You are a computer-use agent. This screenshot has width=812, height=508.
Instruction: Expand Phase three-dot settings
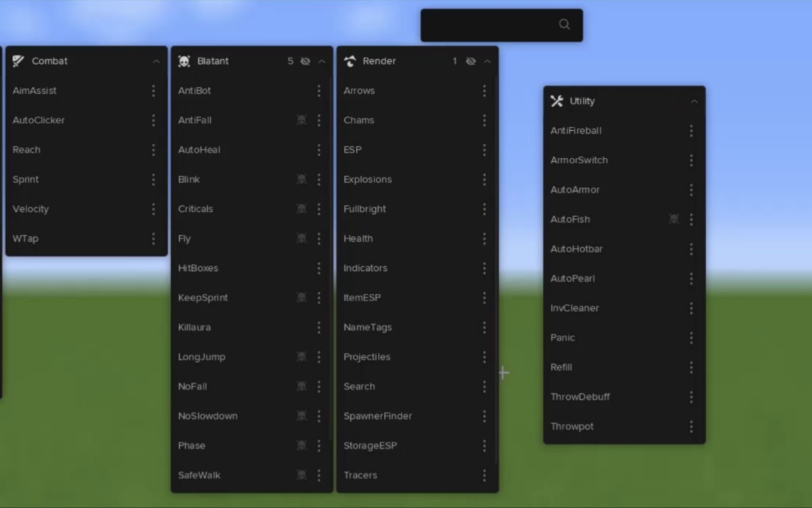[x=319, y=445]
